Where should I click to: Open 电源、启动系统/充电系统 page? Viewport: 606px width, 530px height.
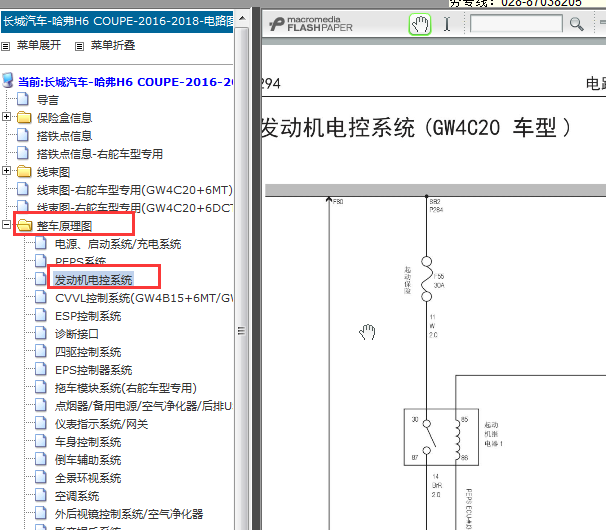pos(118,244)
